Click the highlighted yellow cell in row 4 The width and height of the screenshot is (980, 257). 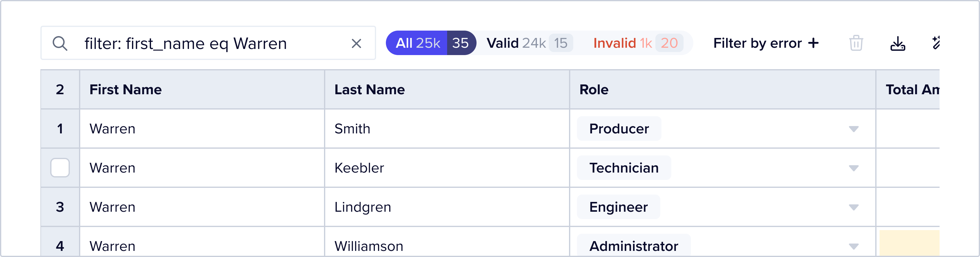[909, 243]
